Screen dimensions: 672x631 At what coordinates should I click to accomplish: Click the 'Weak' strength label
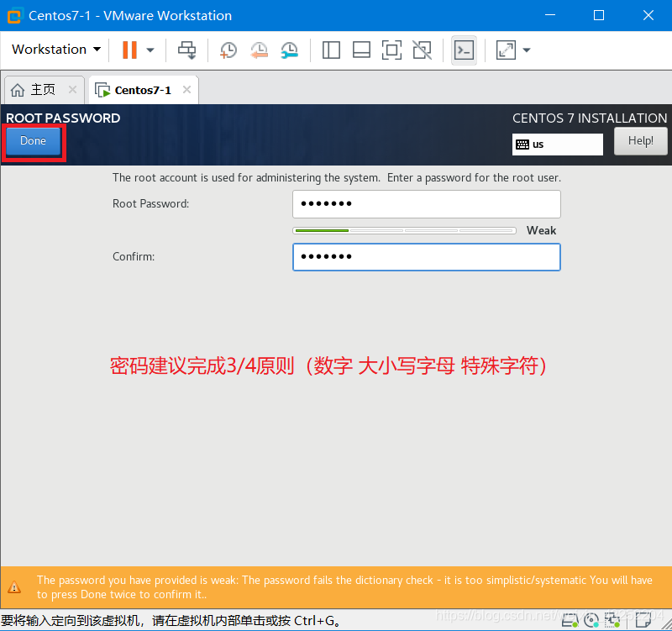[x=541, y=230]
